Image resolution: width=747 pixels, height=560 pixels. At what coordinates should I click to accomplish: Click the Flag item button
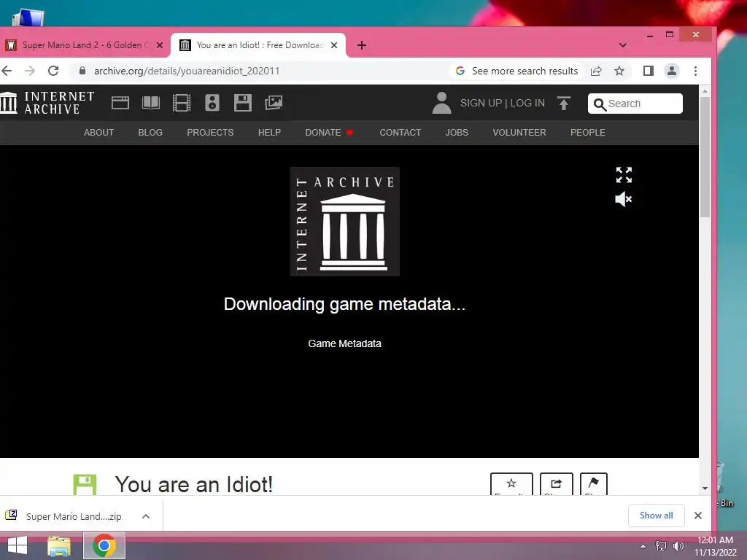click(x=594, y=484)
